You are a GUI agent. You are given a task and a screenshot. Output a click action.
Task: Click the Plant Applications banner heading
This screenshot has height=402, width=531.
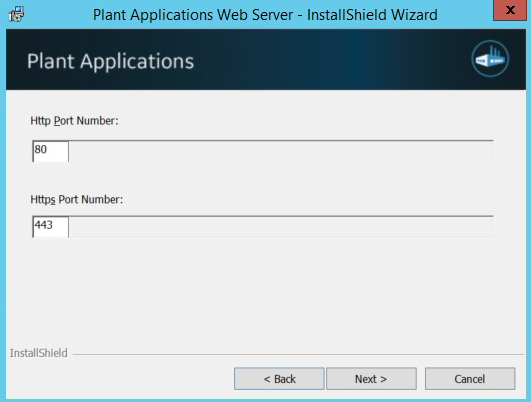(x=110, y=61)
